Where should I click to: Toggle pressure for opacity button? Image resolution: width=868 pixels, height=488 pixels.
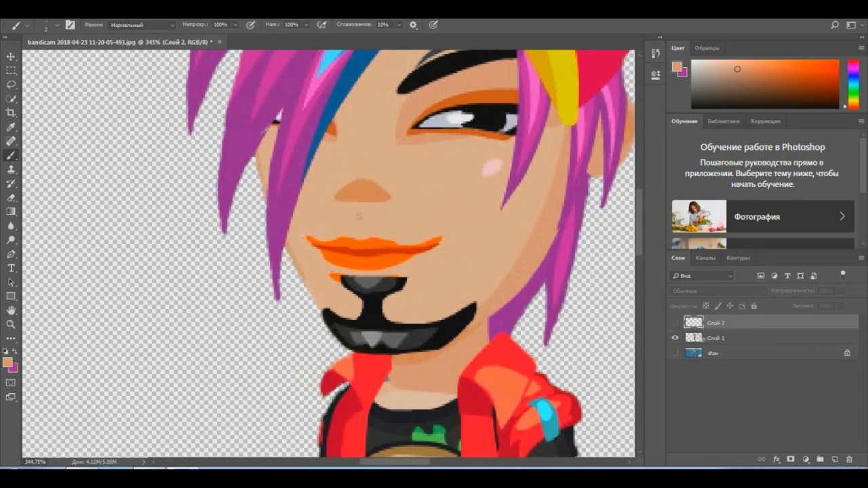(x=251, y=24)
